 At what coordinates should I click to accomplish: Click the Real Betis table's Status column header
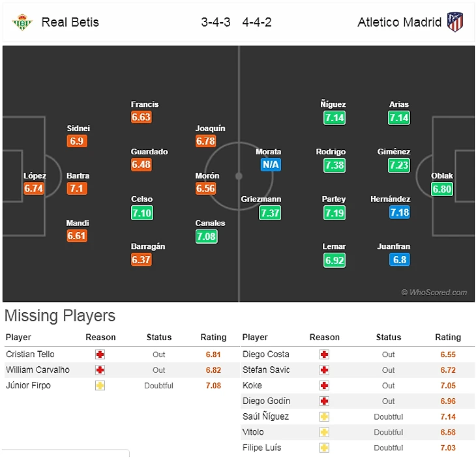(159, 338)
